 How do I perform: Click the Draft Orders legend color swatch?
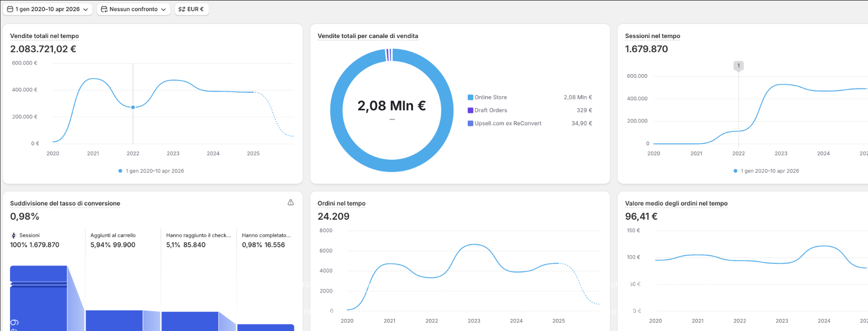pos(470,110)
